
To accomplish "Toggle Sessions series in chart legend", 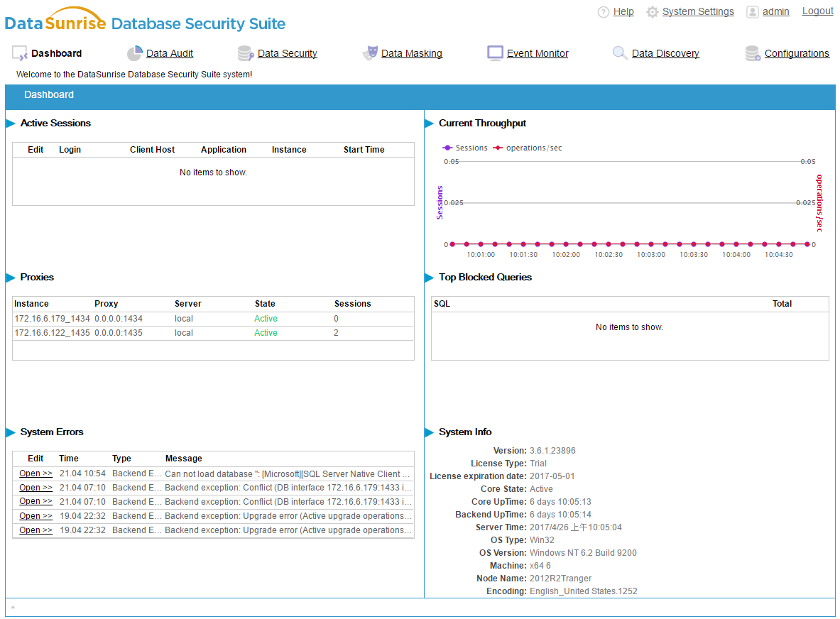I will tap(465, 148).
